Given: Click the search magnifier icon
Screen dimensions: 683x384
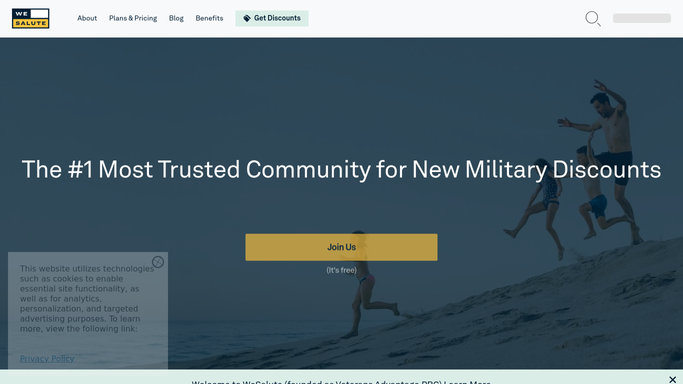Looking at the screenshot, I should coord(592,18).
